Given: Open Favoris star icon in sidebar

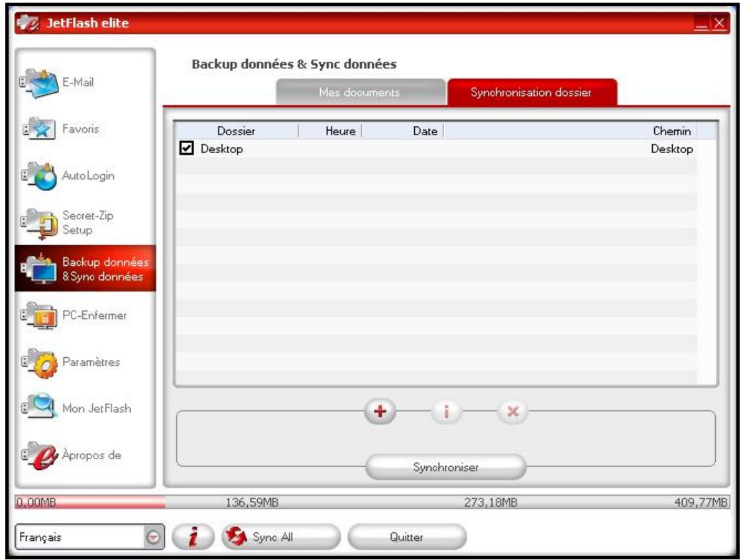Looking at the screenshot, I should [40, 129].
